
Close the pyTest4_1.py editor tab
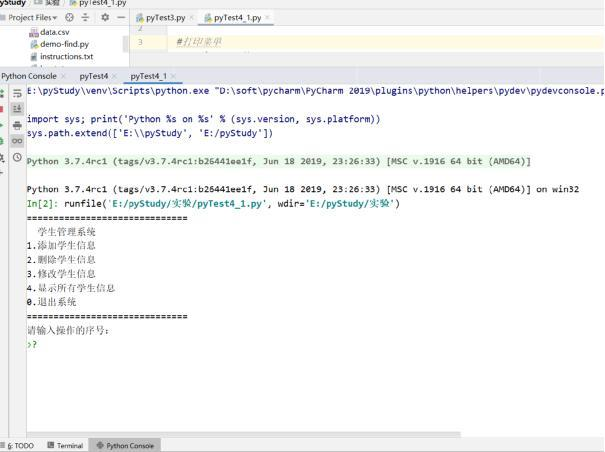pos(267,17)
